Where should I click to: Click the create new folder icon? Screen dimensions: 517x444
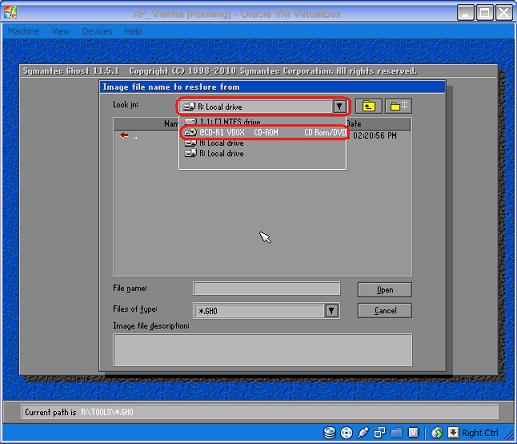coord(398,106)
